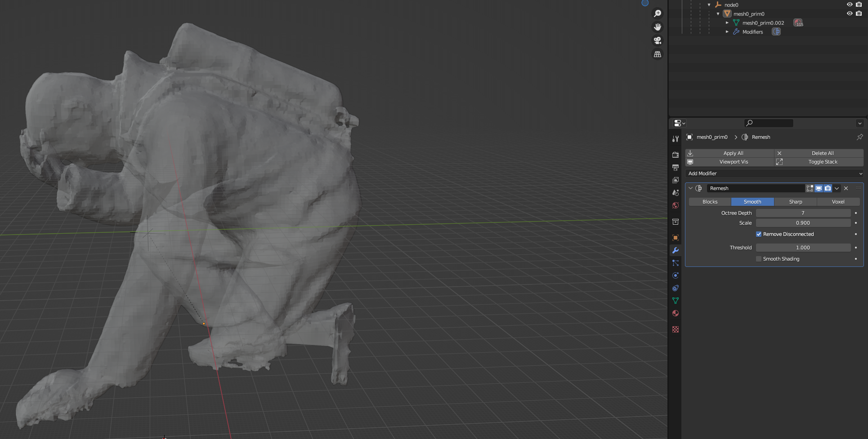Click the animate dot beside Smooth Shading
Image resolution: width=868 pixels, height=439 pixels.
click(856, 259)
